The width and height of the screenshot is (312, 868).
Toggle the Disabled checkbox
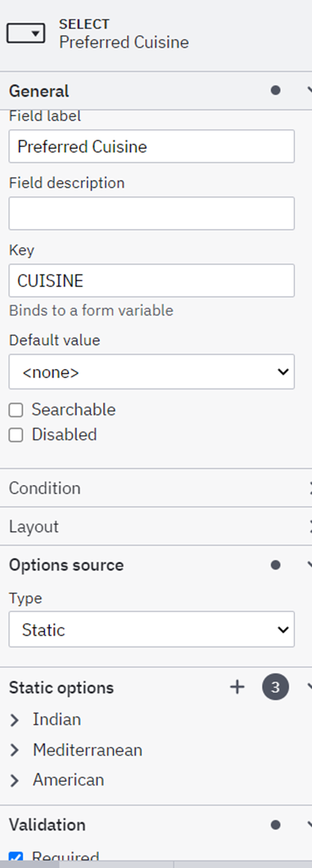[x=16, y=435]
